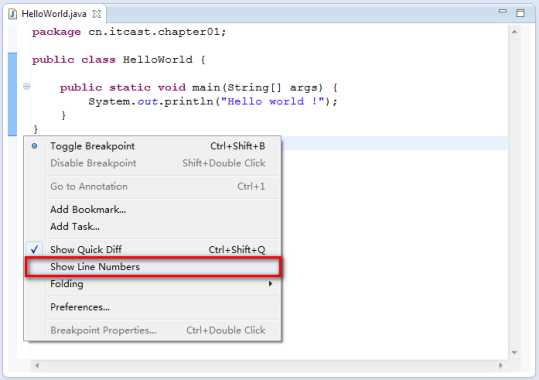Enable Show Line Numbers
The image size is (539, 380).
tap(154, 267)
